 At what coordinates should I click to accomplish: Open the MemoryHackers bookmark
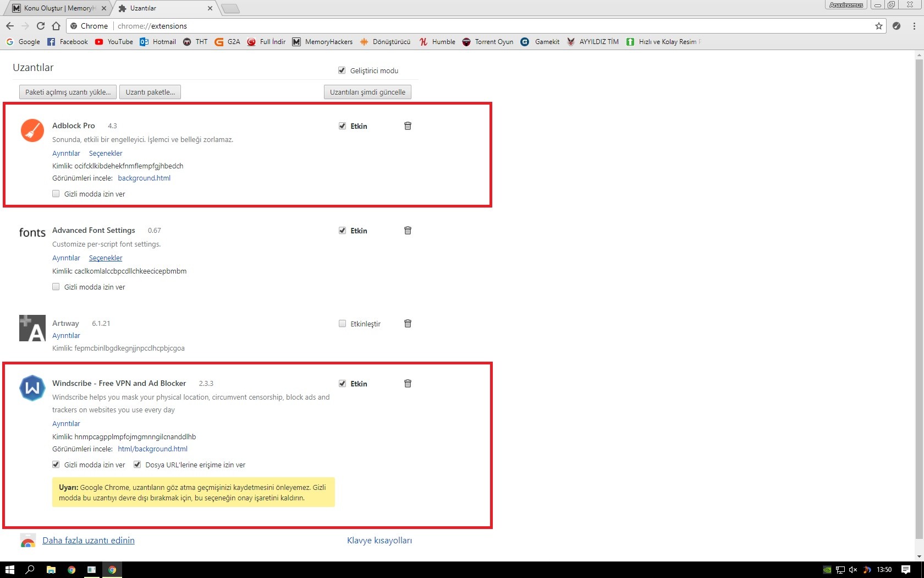coord(322,42)
